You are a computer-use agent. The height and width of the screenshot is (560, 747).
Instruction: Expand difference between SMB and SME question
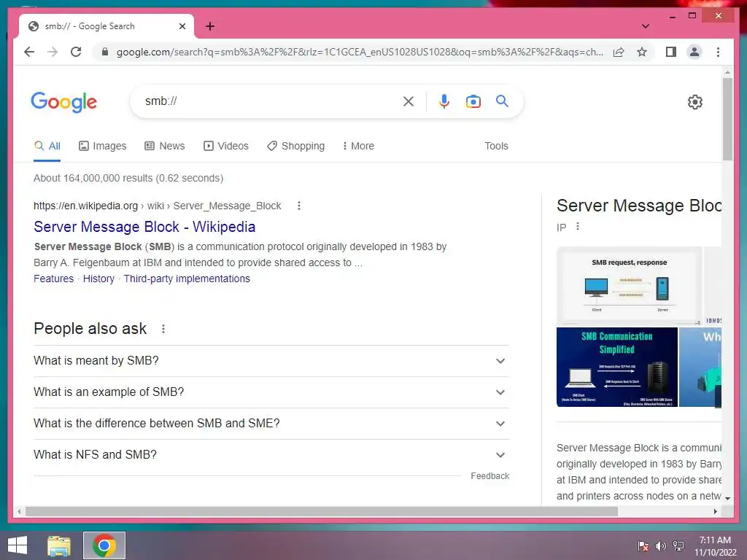271,424
